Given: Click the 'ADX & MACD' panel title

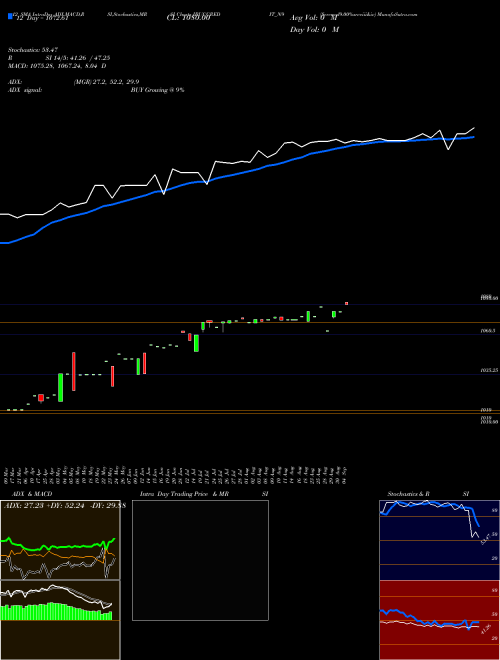Looking at the screenshot, I should 32,494.
